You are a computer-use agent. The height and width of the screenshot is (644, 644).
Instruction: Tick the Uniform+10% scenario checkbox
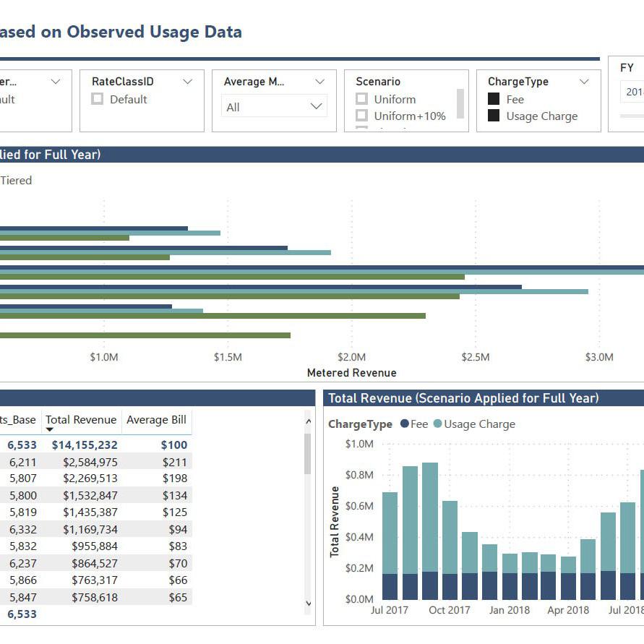point(362,116)
